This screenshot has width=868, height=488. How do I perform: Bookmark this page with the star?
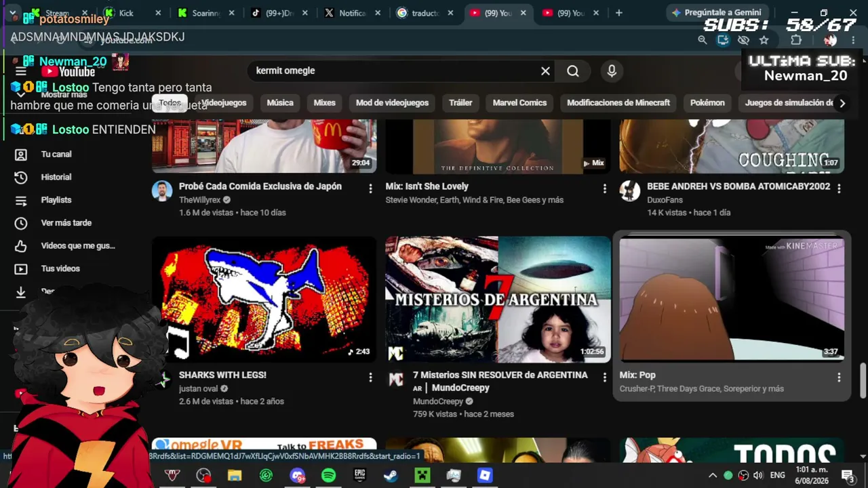764,40
